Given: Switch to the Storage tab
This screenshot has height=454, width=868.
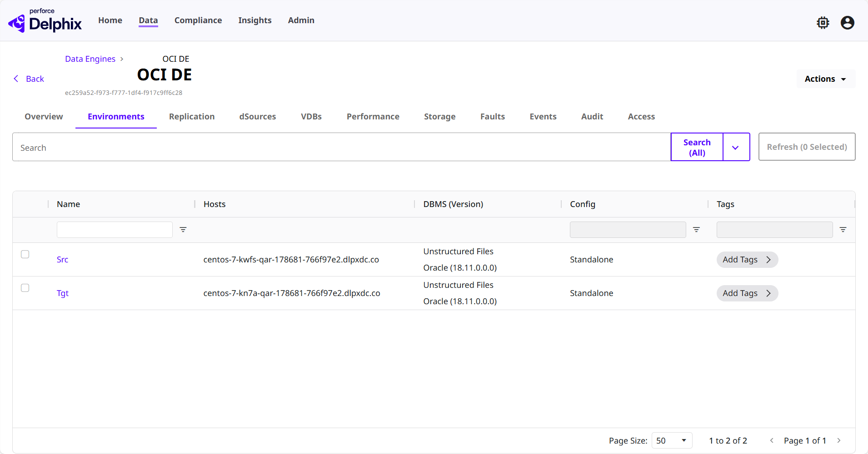Looking at the screenshot, I should (440, 117).
